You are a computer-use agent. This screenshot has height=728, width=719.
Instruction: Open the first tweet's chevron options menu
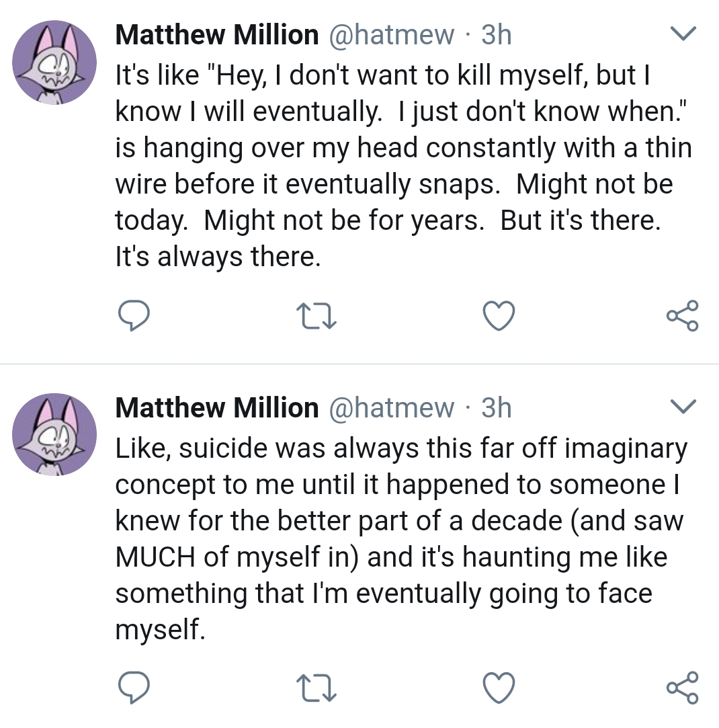pos(683,34)
